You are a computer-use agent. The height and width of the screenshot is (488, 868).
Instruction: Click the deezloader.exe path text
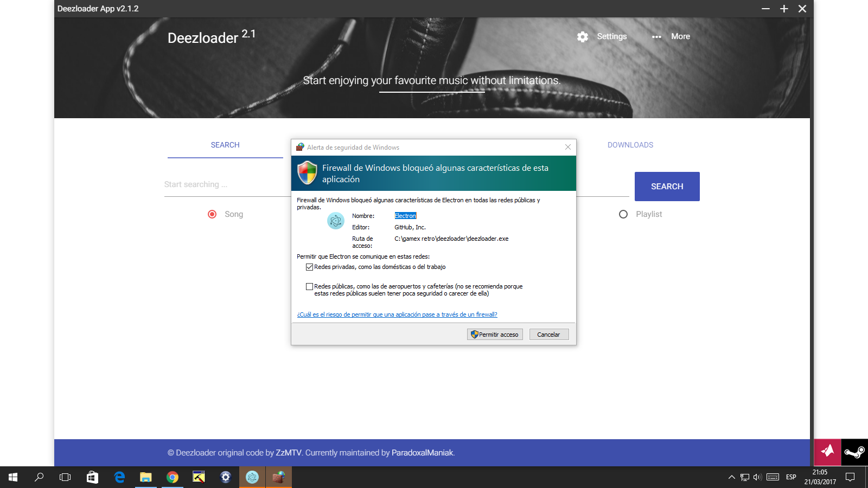click(x=451, y=239)
